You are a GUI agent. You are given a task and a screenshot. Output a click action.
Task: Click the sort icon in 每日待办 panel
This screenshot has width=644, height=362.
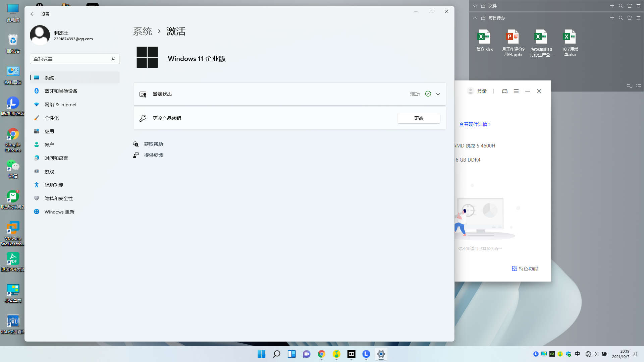(x=629, y=86)
